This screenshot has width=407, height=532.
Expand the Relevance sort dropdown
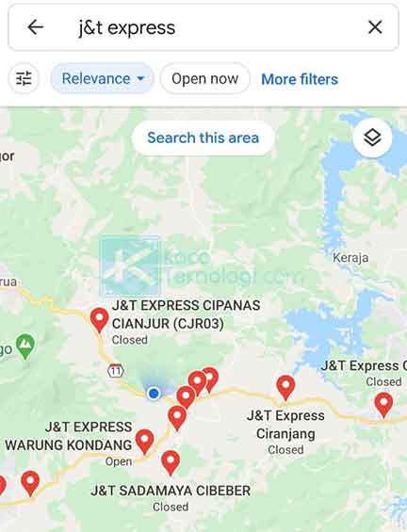pos(103,78)
